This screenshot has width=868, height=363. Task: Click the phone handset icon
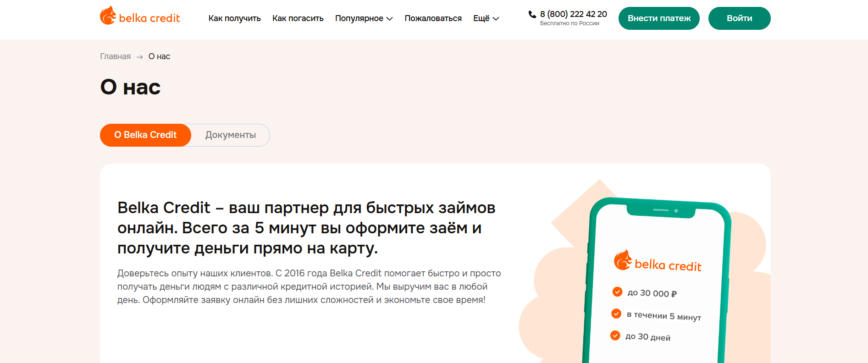click(x=532, y=14)
